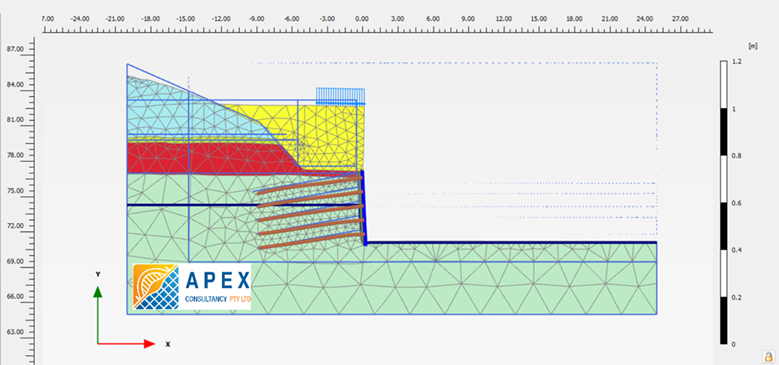Image resolution: width=779 pixels, height=365 pixels.
Task: Select the blue retaining wall plate
Action: click(x=364, y=208)
